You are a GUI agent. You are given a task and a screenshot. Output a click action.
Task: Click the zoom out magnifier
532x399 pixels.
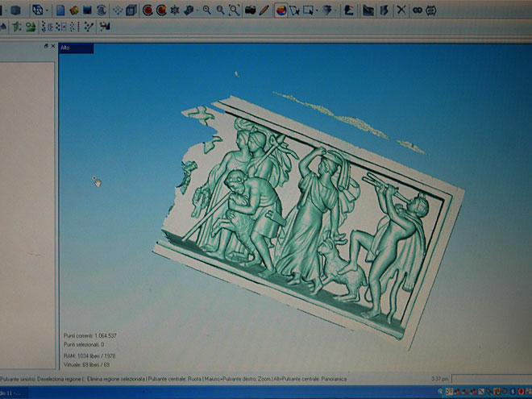220,10
